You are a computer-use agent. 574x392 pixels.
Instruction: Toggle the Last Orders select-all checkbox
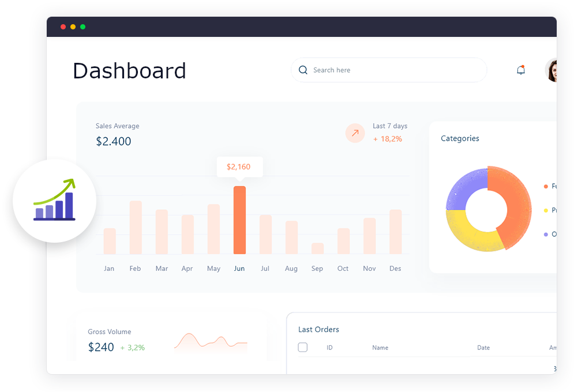303,348
